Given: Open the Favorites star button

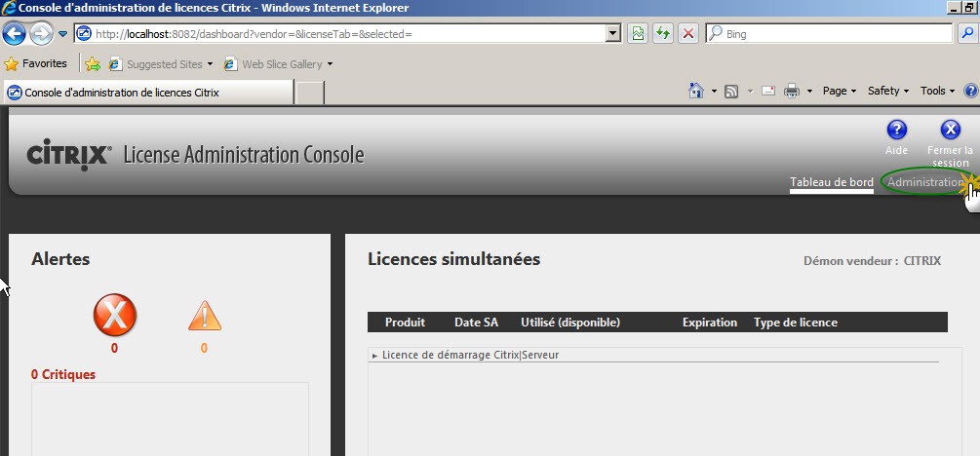Looking at the screenshot, I should (x=36, y=63).
